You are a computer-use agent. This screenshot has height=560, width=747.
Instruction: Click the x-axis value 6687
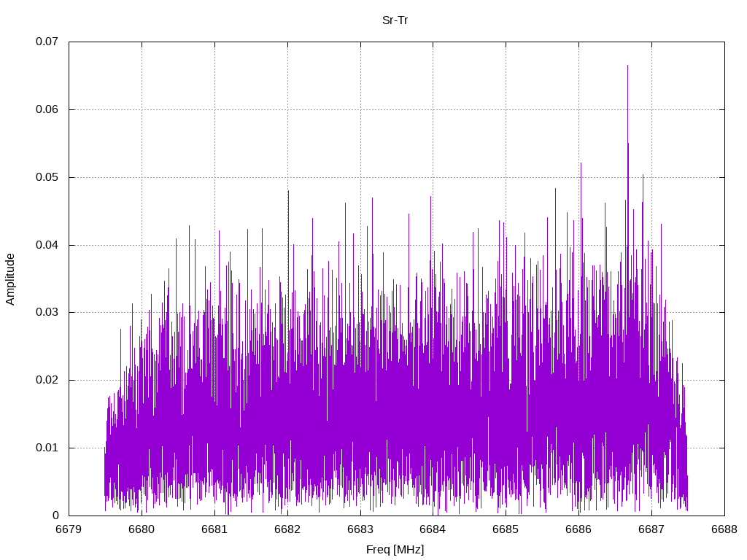651,529
